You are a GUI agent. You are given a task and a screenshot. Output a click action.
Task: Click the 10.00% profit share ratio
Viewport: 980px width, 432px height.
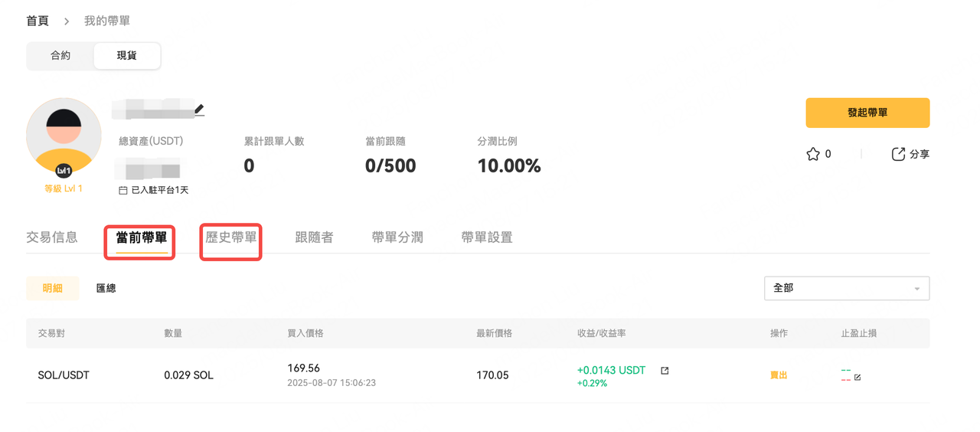point(509,165)
